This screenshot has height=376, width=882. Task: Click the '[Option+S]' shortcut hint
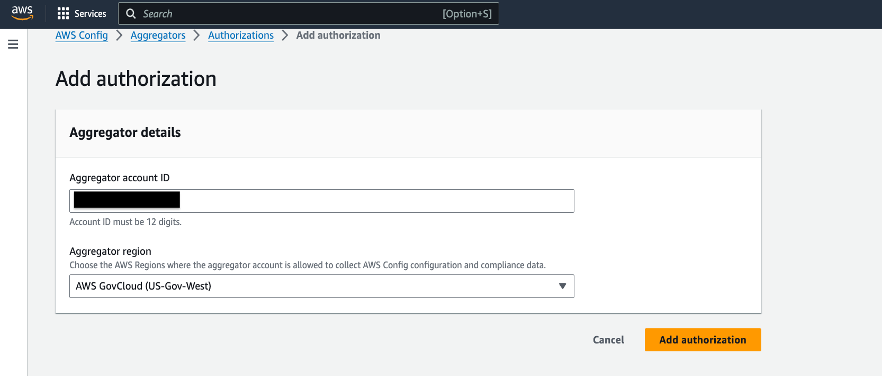467,14
